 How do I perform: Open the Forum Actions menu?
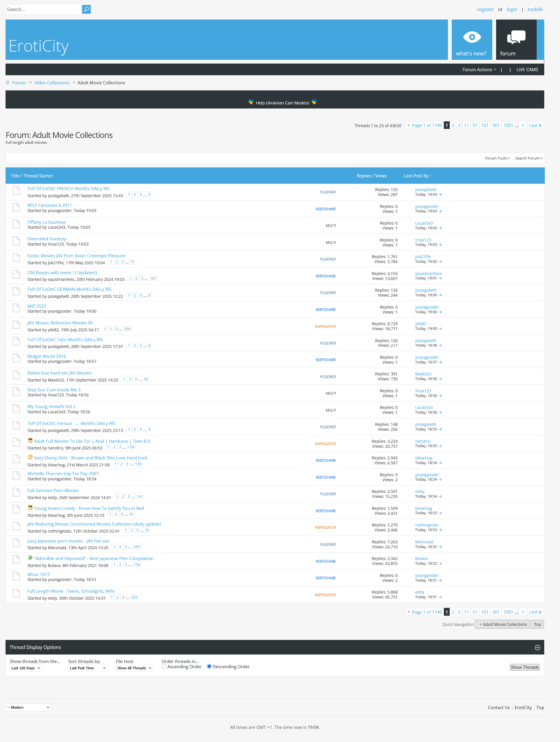[479, 70]
